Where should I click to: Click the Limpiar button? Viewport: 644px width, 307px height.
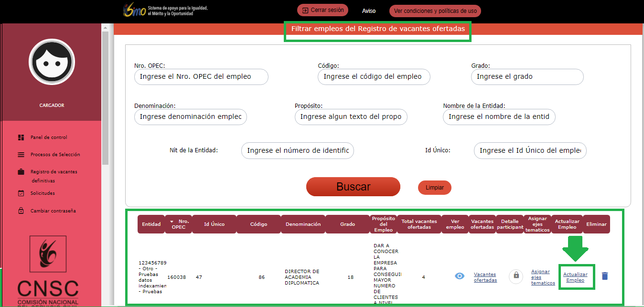(434, 188)
